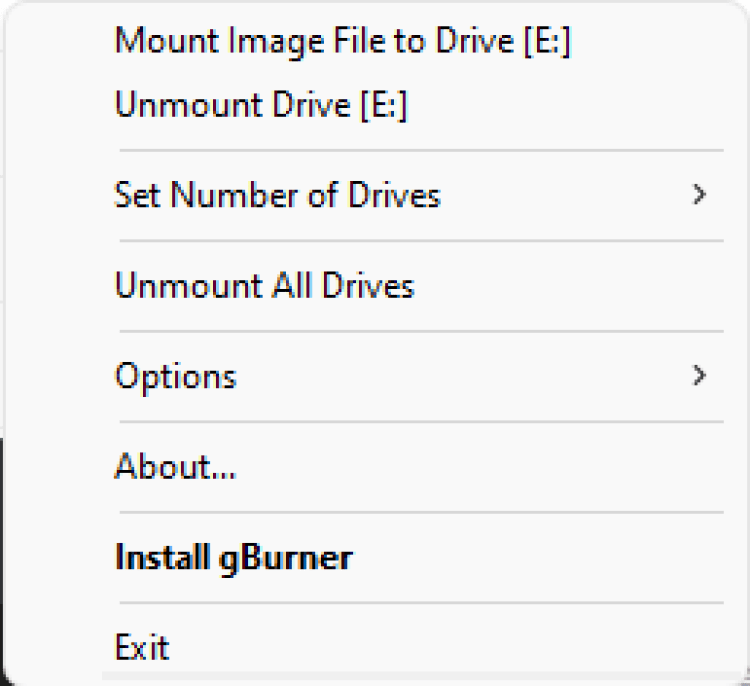The width and height of the screenshot is (750, 686).
Task: Show About information for the program
Action: [x=176, y=466]
